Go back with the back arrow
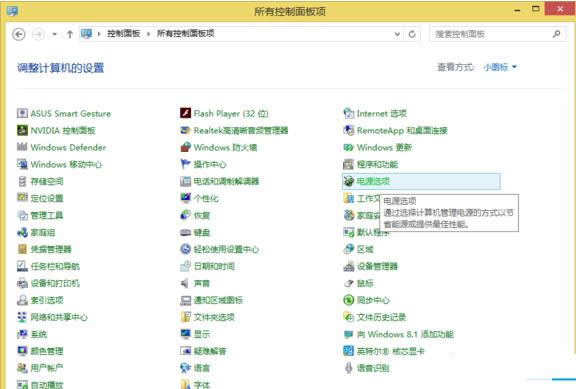 click(19, 34)
